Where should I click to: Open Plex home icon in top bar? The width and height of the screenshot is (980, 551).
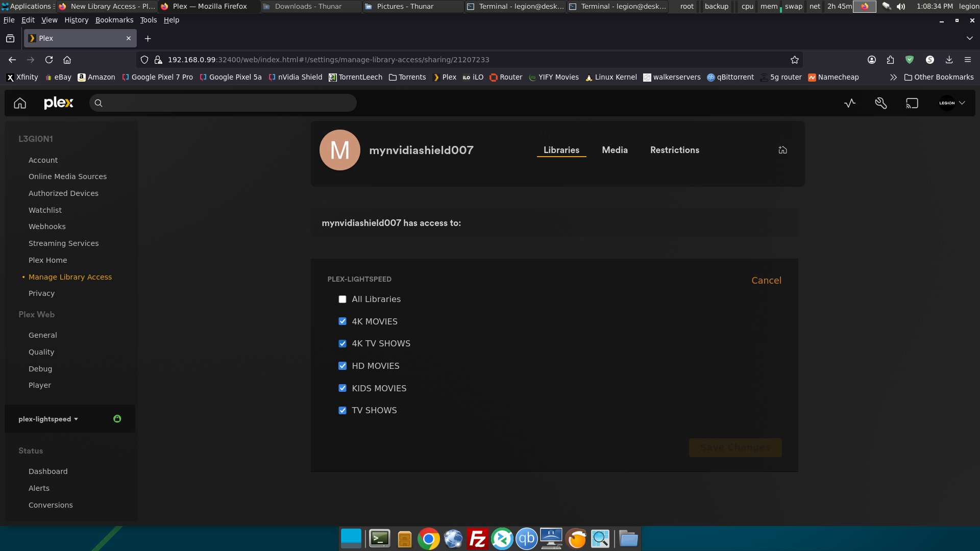click(20, 103)
